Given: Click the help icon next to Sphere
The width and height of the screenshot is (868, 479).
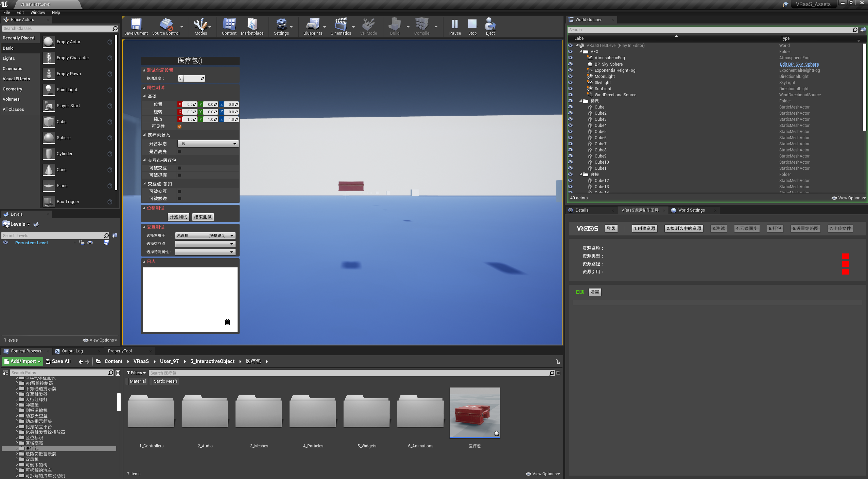Looking at the screenshot, I should pyautogui.click(x=110, y=138).
